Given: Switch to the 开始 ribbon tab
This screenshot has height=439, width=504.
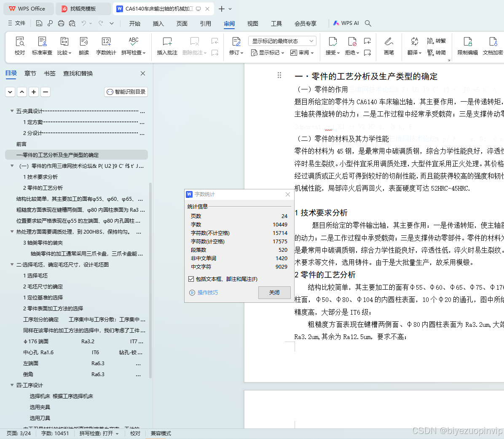Looking at the screenshot, I should coord(135,24).
